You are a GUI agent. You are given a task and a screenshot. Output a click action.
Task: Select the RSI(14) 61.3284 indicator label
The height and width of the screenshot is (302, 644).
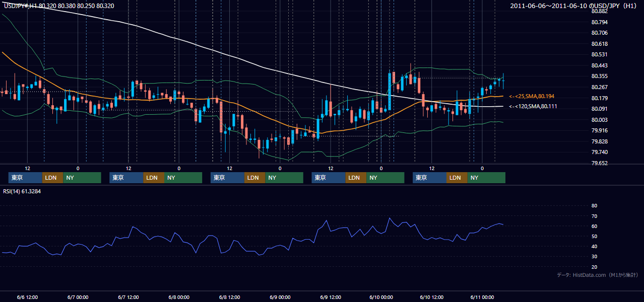[22, 191]
